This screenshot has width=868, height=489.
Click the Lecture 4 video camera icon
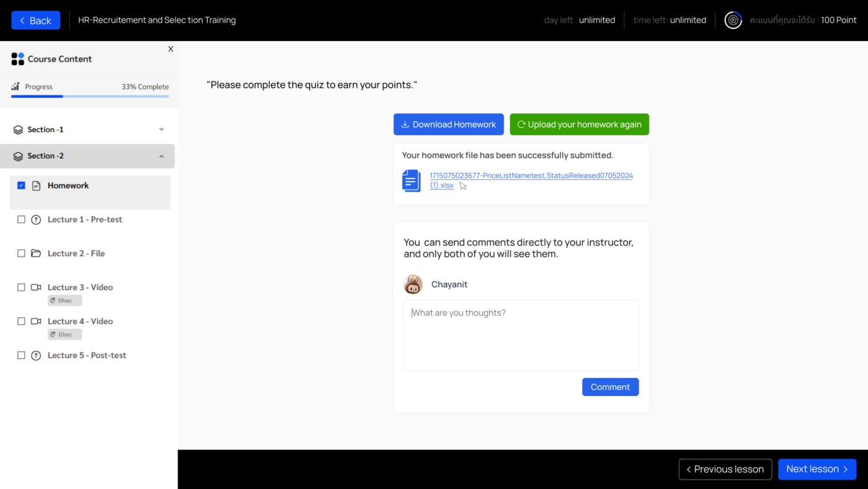[36, 321]
